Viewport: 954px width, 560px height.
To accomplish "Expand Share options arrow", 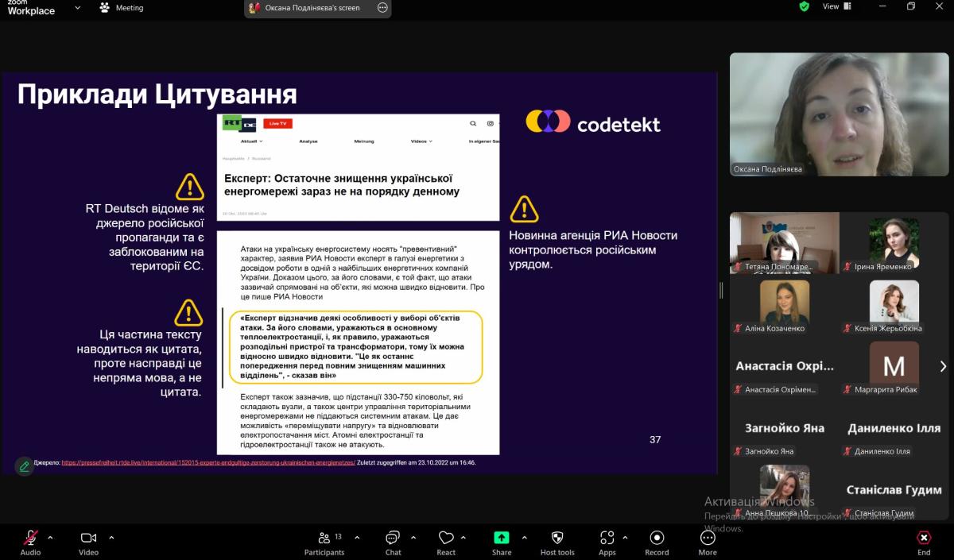I will pyautogui.click(x=524, y=537).
